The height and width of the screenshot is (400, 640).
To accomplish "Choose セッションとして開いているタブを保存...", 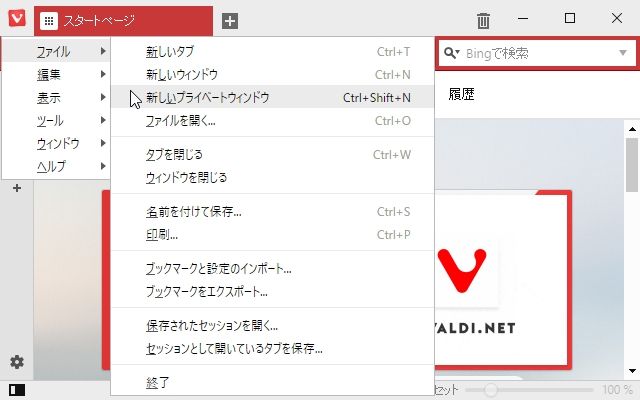I will (x=273, y=348).
